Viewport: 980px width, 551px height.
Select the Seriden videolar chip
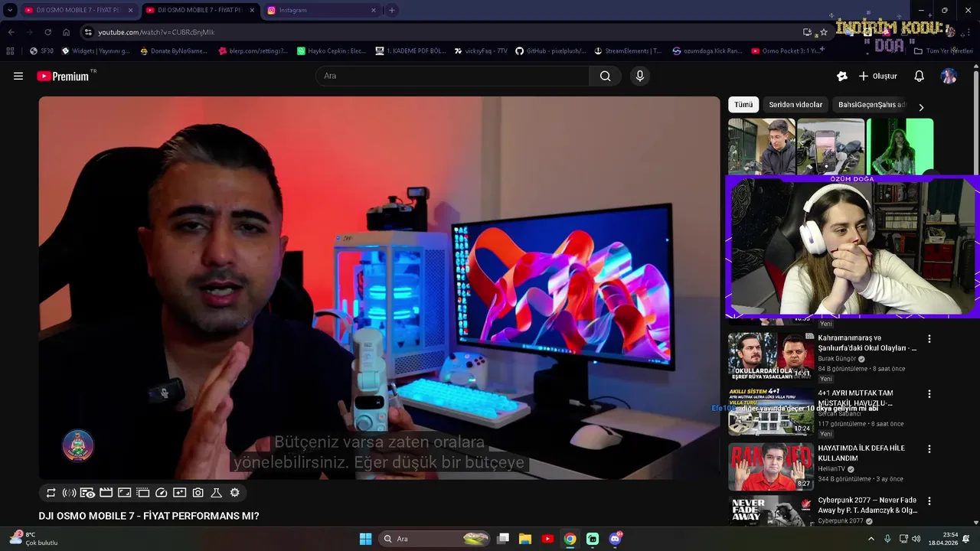795,105
